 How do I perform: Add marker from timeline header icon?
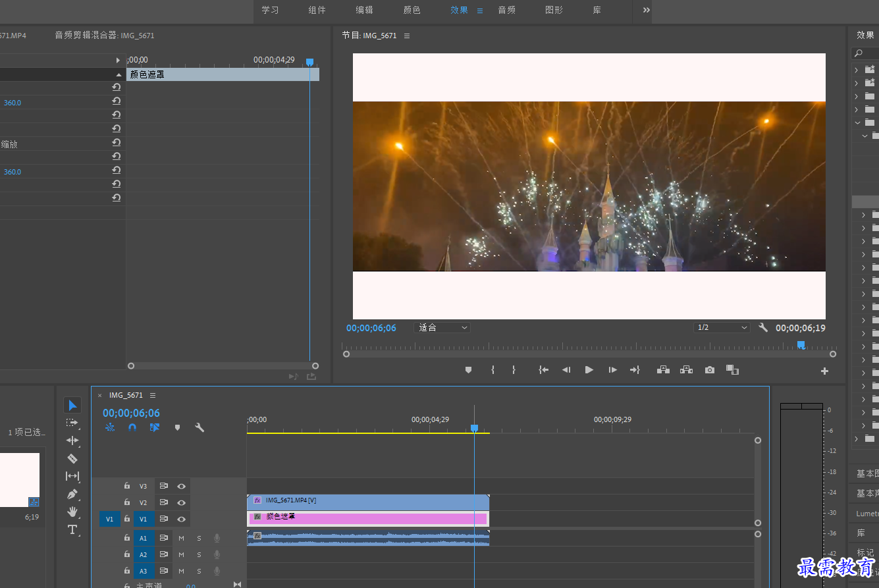pyautogui.click(x=177, y=427)
